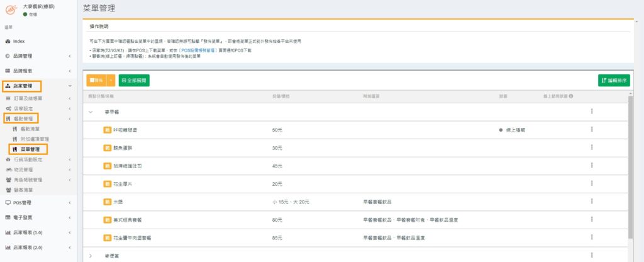The height and width of the screenshot is (262, 644).
Task: Open three-dot menu for the 85元 set meal
Action: (591, 238)
